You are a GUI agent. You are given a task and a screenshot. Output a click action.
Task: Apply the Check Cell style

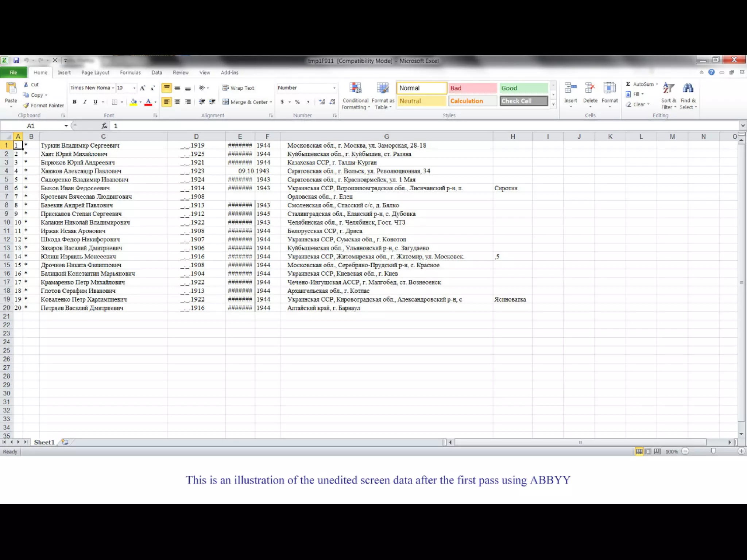523,101
